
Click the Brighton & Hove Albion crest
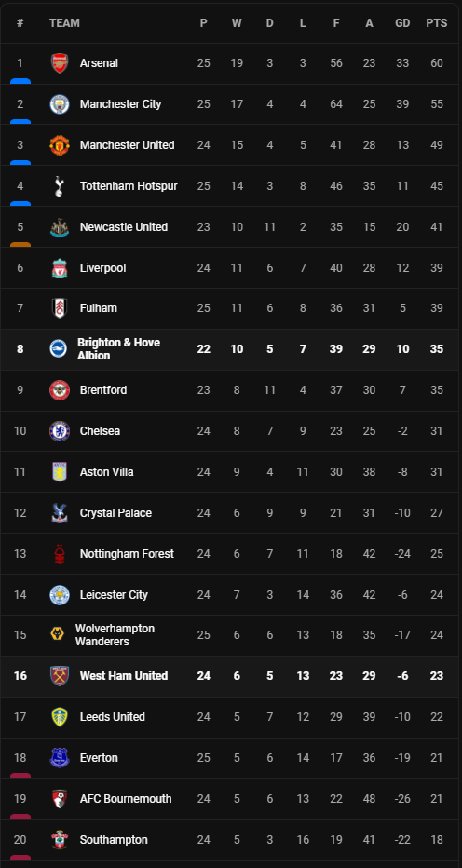coord(58,348)
